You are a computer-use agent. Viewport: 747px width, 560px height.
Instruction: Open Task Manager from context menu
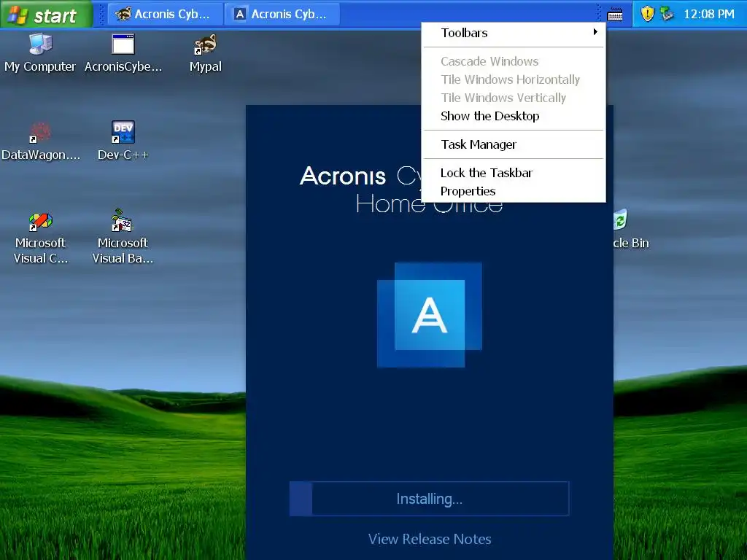[514, 144]
